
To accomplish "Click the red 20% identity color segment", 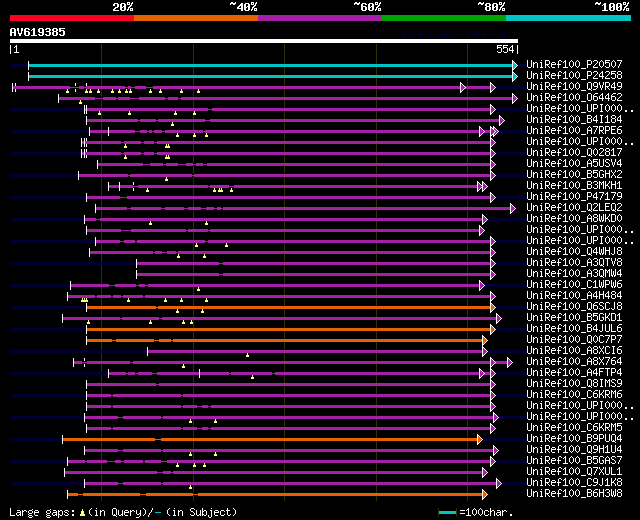I will pos(72,18).
